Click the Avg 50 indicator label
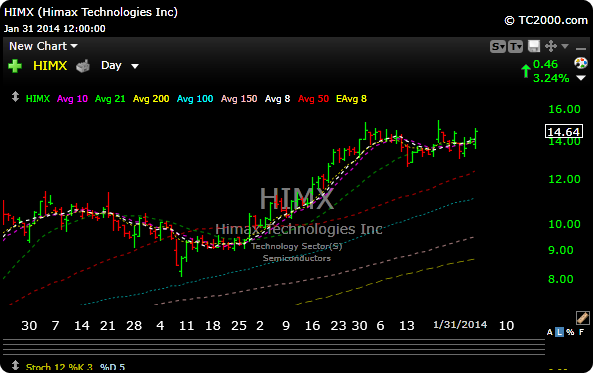 pyautogui.click(x=313, y=99)
